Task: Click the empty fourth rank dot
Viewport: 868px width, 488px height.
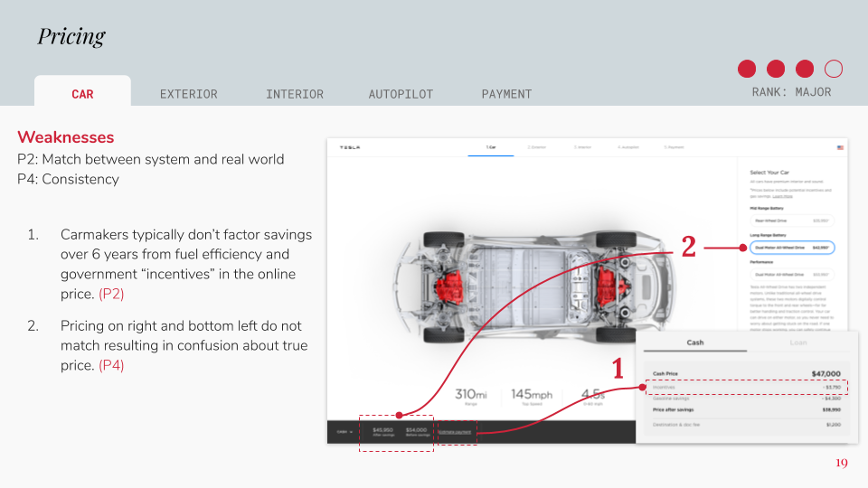Action: [833, 69]
